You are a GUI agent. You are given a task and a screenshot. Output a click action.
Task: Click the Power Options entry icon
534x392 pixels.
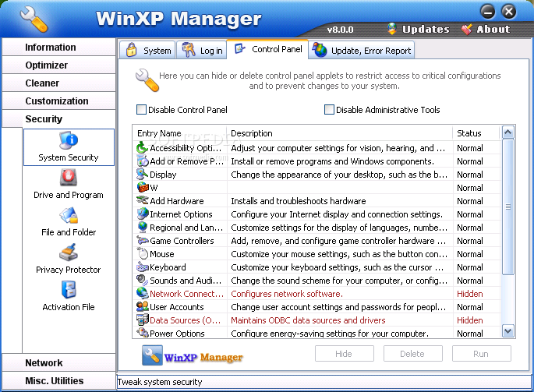[x=143, y=333]
